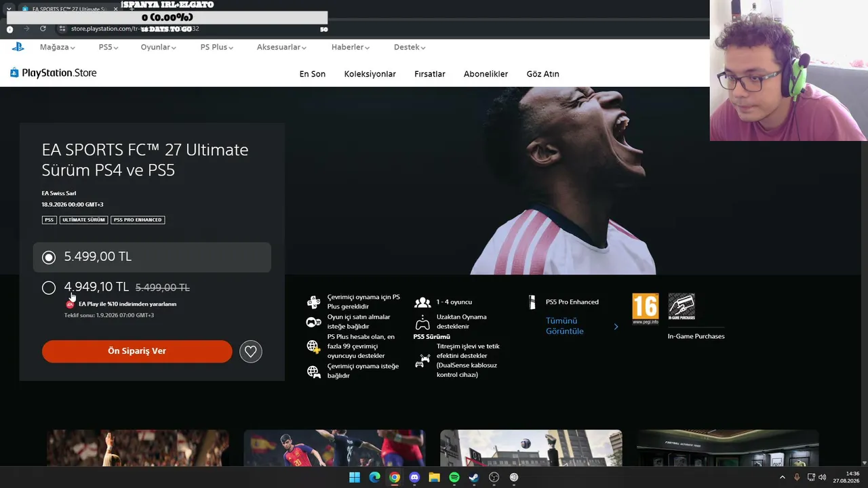Go to the Abonelikler store tab
Screen dimensions: 868x488
pyautogui.click(x=486, y=74)
